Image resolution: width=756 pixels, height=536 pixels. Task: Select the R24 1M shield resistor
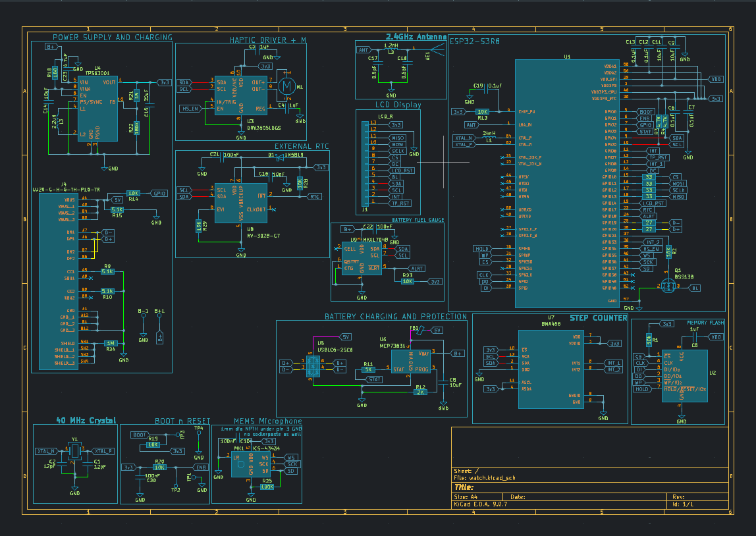pyautogui.click(x=111, y=343)
